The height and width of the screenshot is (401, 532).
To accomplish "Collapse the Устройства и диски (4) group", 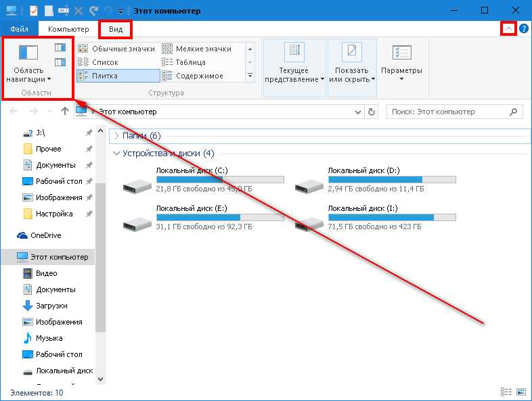I will pyautogui.click(x=116, y=154).
